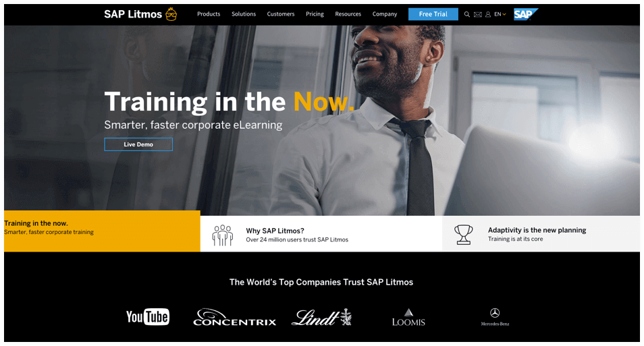Click the user account icon
644x346 pixels.
(x=488, y=14)
